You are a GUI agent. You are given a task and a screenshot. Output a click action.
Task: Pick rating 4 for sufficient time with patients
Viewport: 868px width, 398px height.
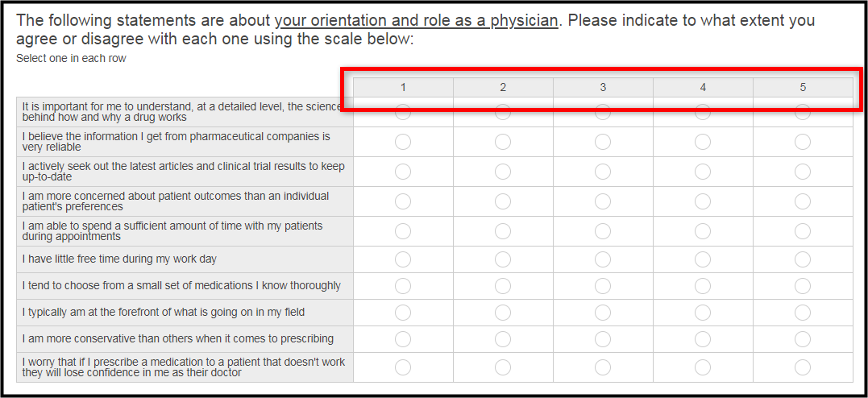(x=703, y=231)
